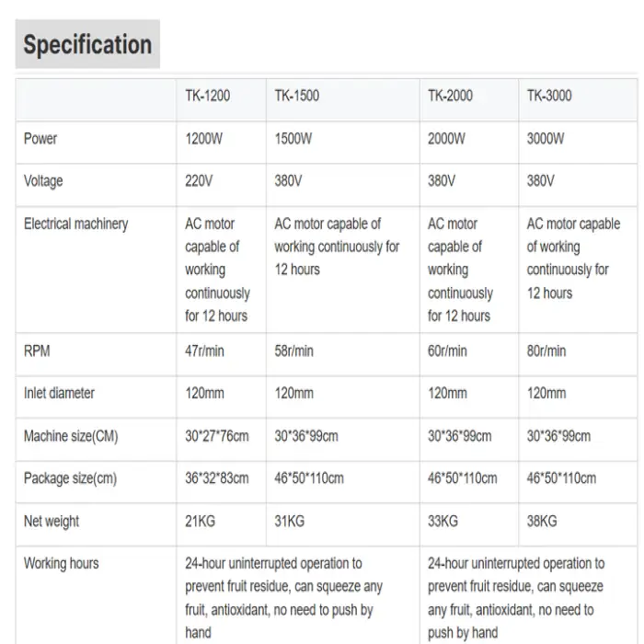This screenshot has width=644, height=644.
Task: Click the Net weight row label
Action: point(52,522)
